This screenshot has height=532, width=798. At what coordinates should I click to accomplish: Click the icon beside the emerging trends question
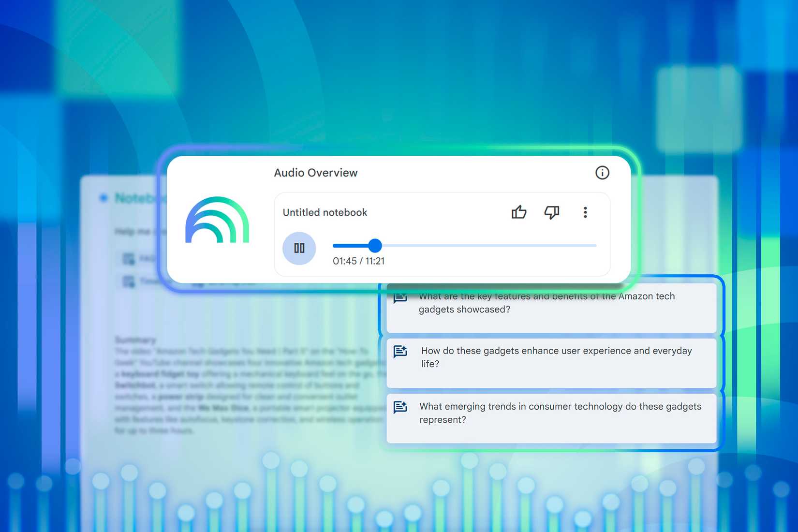(400, 407)
